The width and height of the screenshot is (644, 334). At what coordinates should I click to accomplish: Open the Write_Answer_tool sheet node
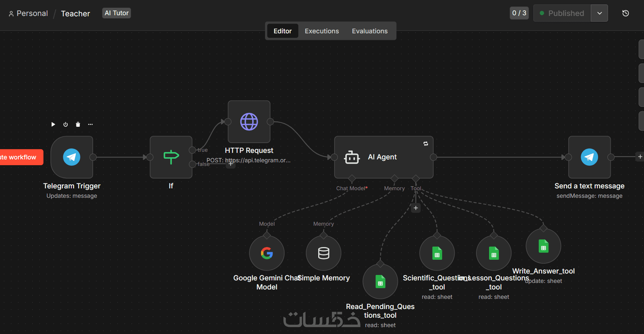tap(543, 246)
